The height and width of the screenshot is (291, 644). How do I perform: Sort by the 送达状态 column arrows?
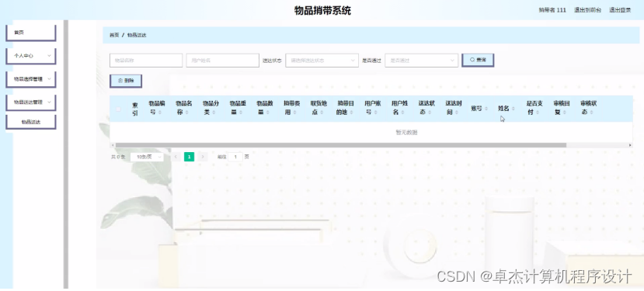pyautogui.click(x=429, y=113)
